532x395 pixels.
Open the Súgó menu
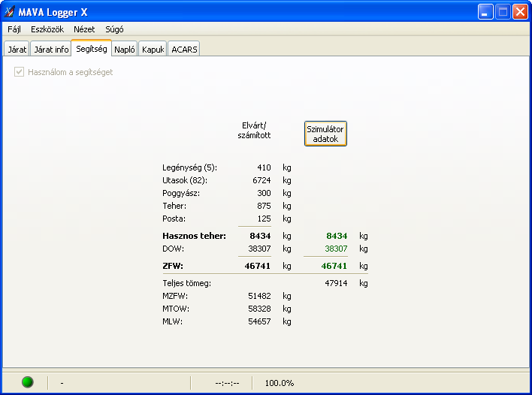(114, 29)
